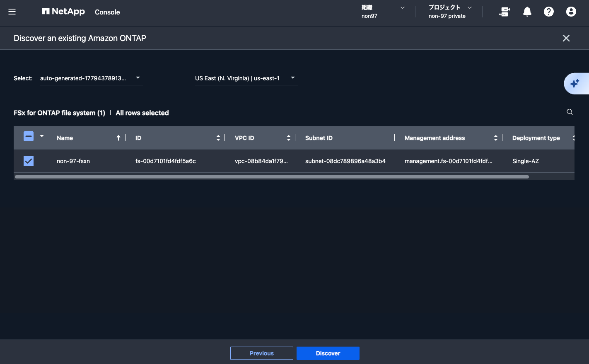Click the NetApp logo
The height and width of the screenshot is (364, 589).
coord(63,12)
